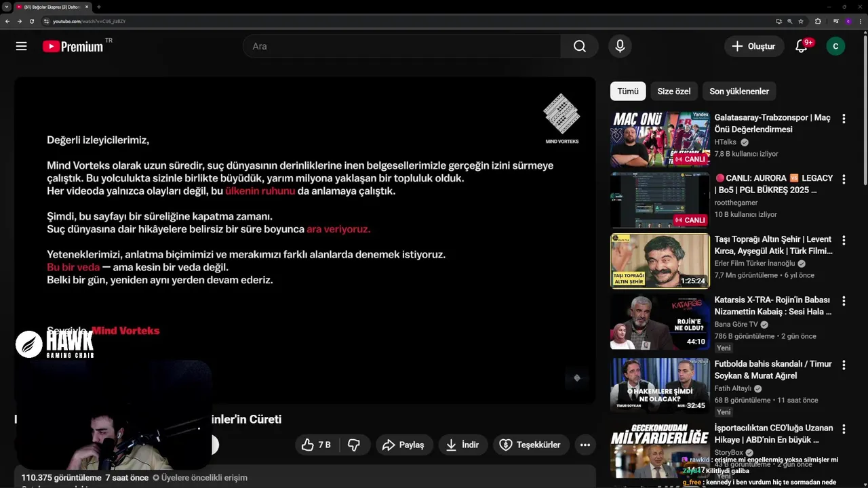
Task: Open options for Futbolda bahis skandalı video
Action: click(844, 365)
